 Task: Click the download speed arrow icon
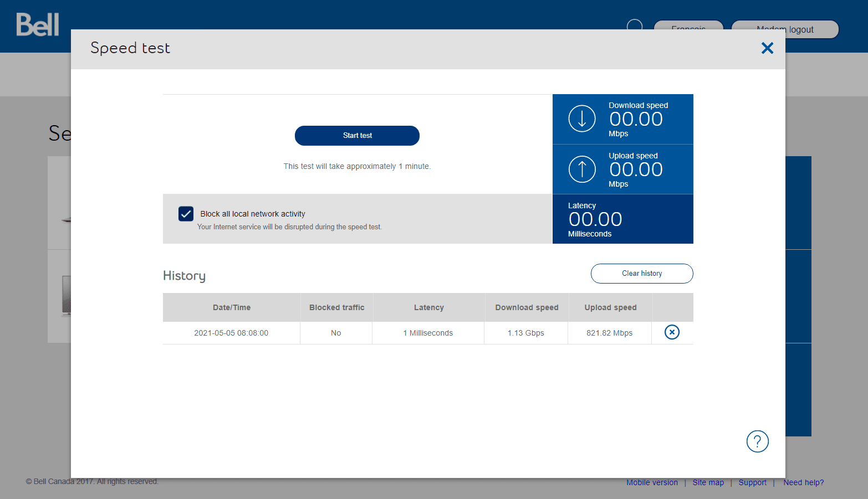[x=581, y=119]
